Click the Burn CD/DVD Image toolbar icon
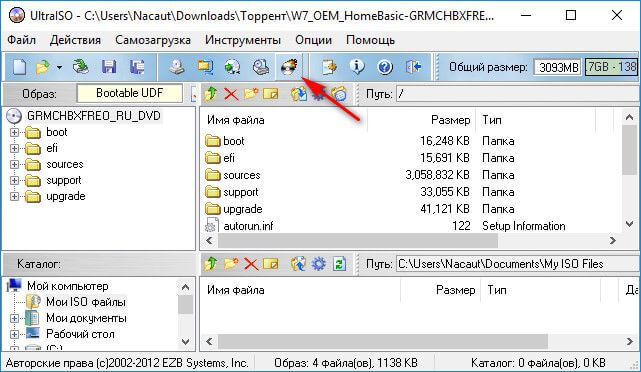The height and width of the screenshot is (372, 641). coord(289,67)
